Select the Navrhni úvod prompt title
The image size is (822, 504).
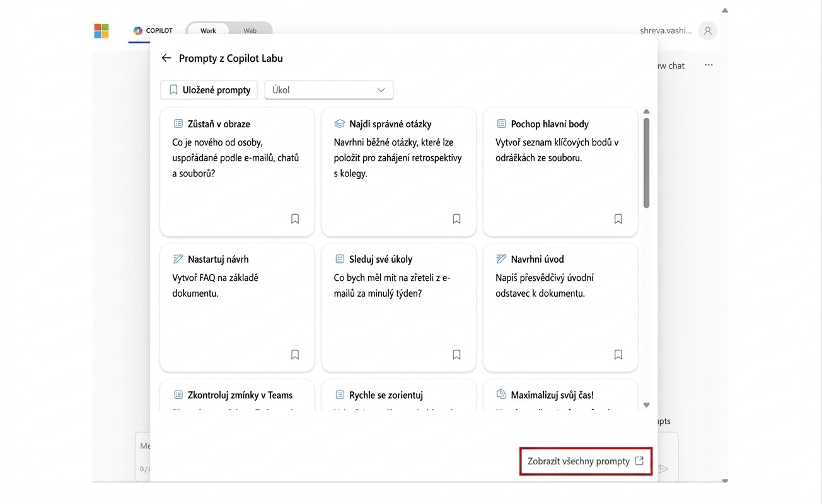click(x=538, y=259)
